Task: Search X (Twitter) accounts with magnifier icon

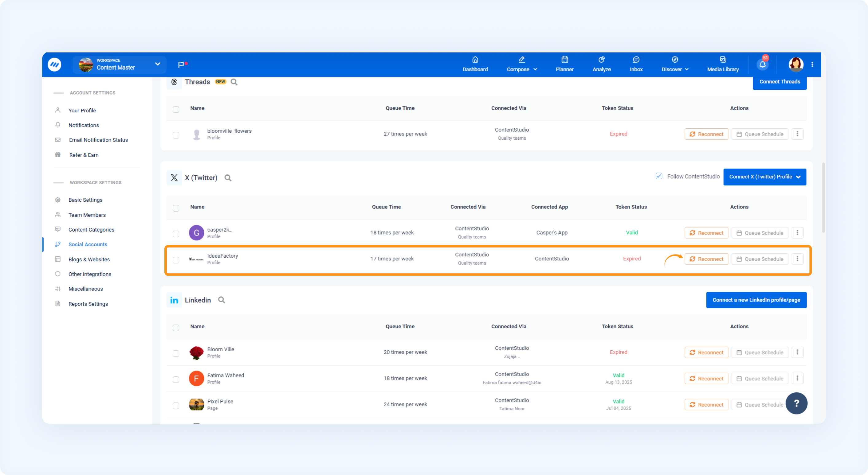Action: tap(228, 178)
